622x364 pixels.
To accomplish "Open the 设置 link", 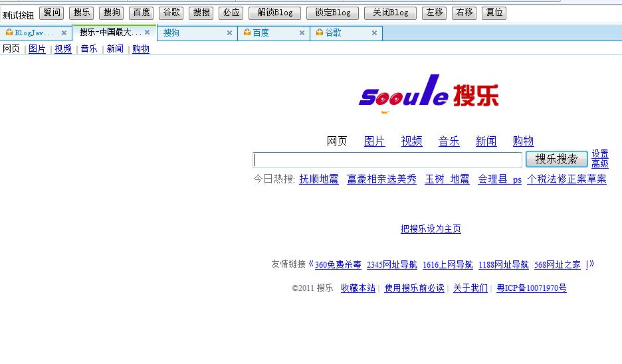I will [600, 154].
